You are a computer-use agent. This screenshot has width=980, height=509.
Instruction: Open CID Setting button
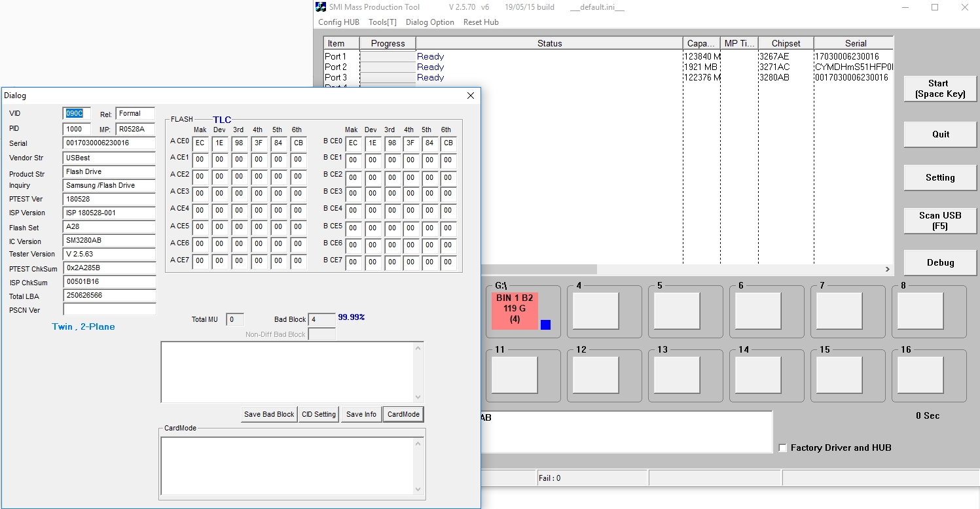pos(319,414)
